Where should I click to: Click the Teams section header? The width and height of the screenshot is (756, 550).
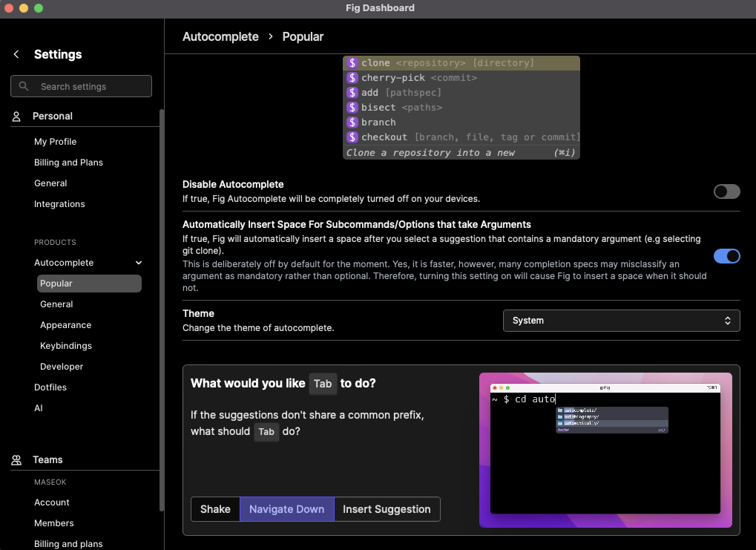tap(47, 459)
